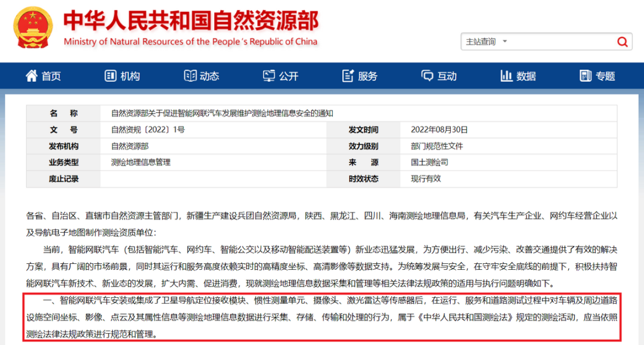The height and width of the screenshot is (345, 644).
Task: Click the value 部门规范性文件
Action: tap(436, 146)
